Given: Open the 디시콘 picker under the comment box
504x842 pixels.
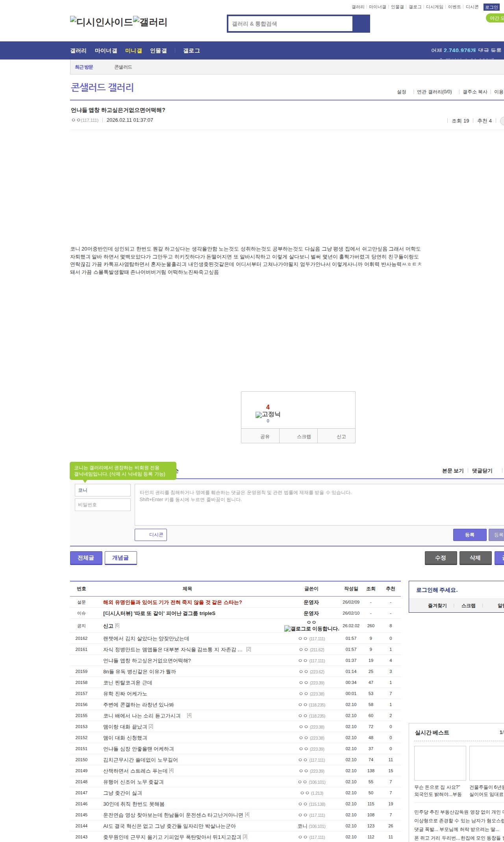Looking at the screenshot, I should tap(151, 535).
